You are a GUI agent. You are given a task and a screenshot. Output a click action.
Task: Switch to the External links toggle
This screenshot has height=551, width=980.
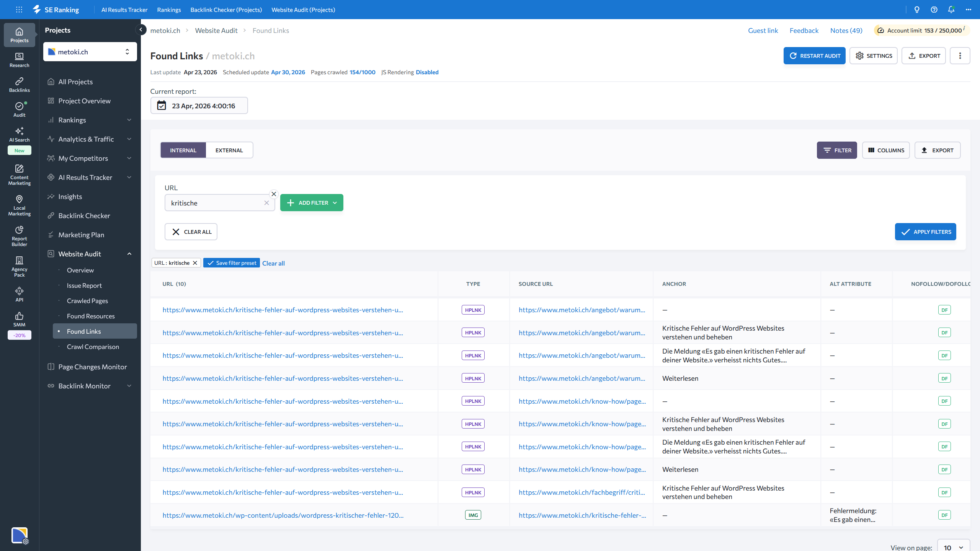tap(229, 150)
